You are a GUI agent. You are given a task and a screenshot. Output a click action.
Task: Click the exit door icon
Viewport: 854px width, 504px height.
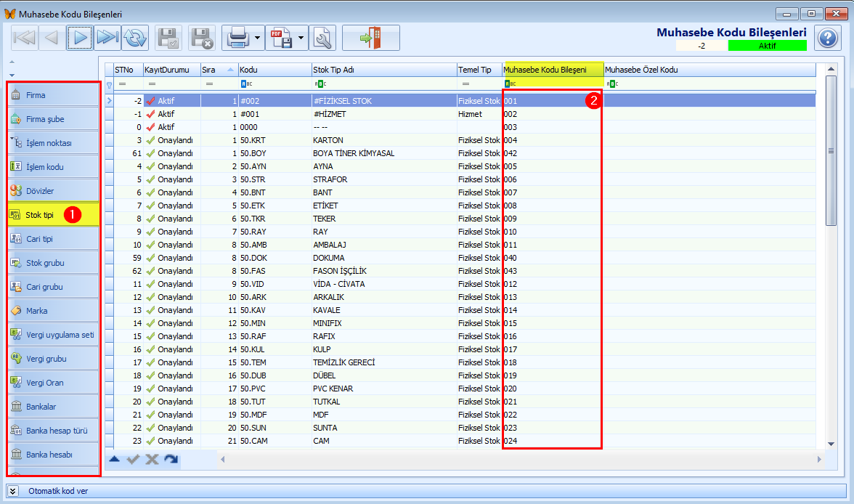coord(371,38)
